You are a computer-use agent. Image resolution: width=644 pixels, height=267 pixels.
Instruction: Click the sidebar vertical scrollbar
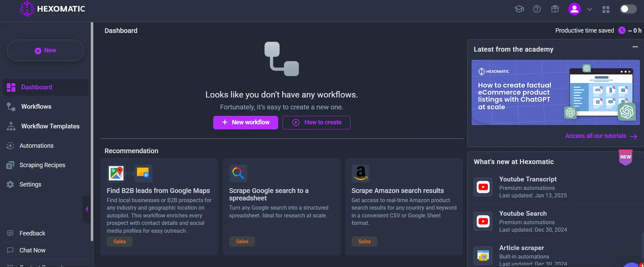click(x=92, y=132)
